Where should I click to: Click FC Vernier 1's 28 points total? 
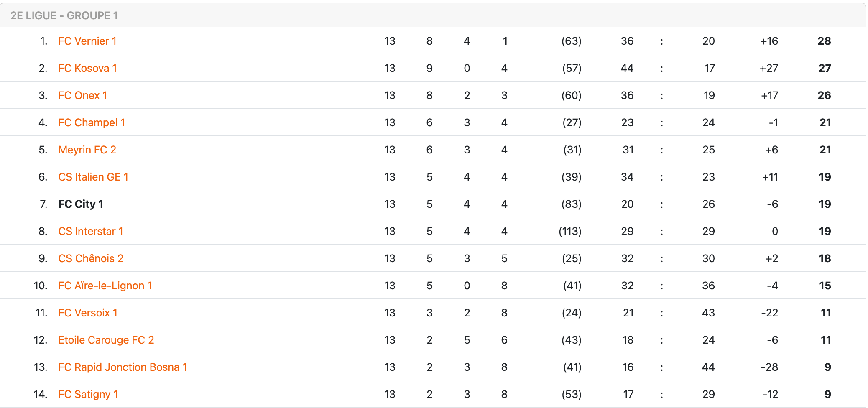click(x=824, y=41)
